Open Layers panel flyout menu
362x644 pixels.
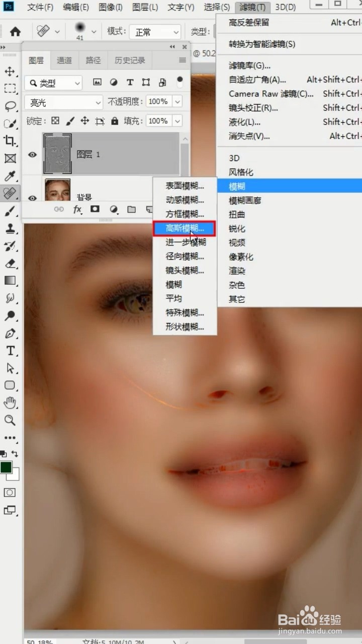183,60
